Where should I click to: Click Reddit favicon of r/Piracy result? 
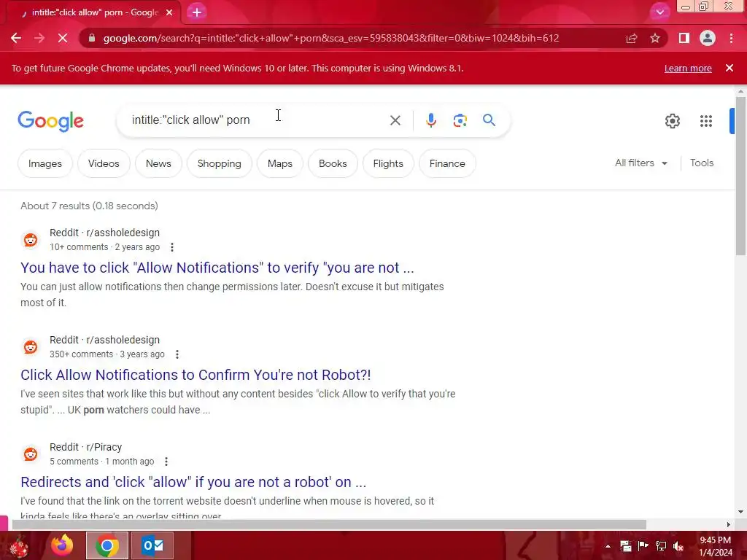click(31, 454)
